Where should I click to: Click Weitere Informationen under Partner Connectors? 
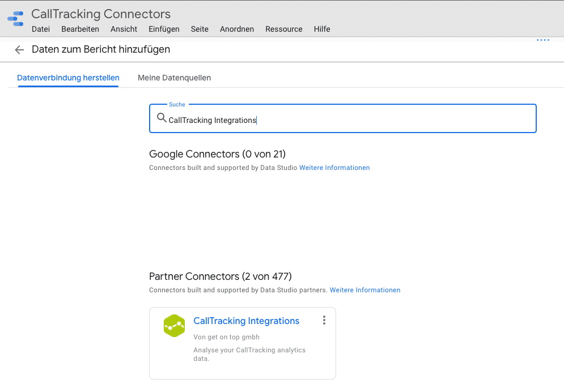[365, 290]
